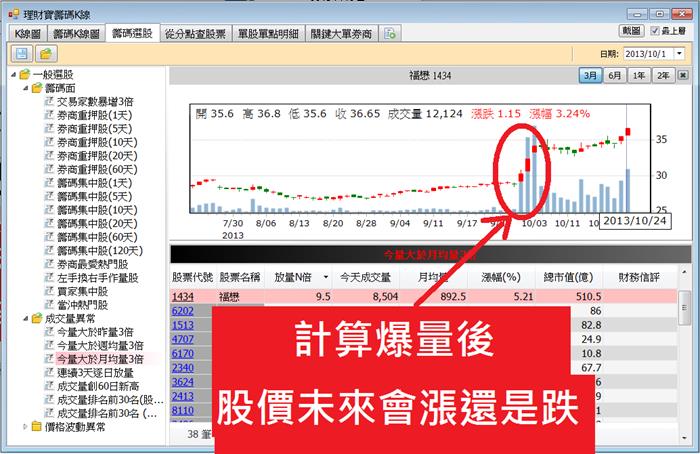Open the 關鍵大單券商 tab

coord(342,33)
